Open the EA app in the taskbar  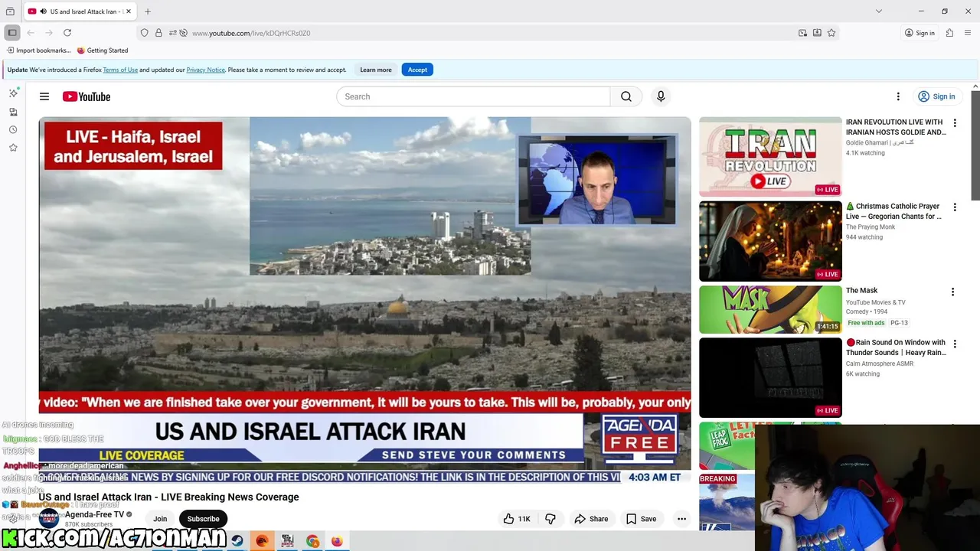(x=262, y=541)
